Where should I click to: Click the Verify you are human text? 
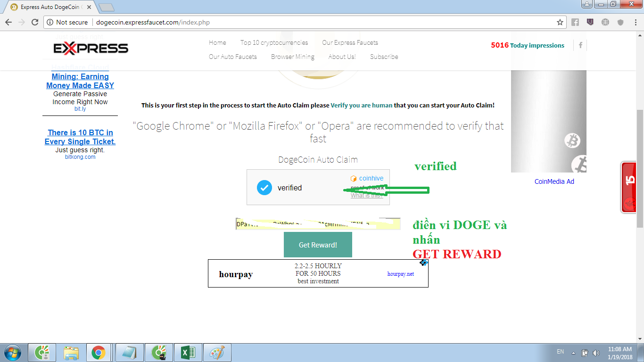coord(362,106)
